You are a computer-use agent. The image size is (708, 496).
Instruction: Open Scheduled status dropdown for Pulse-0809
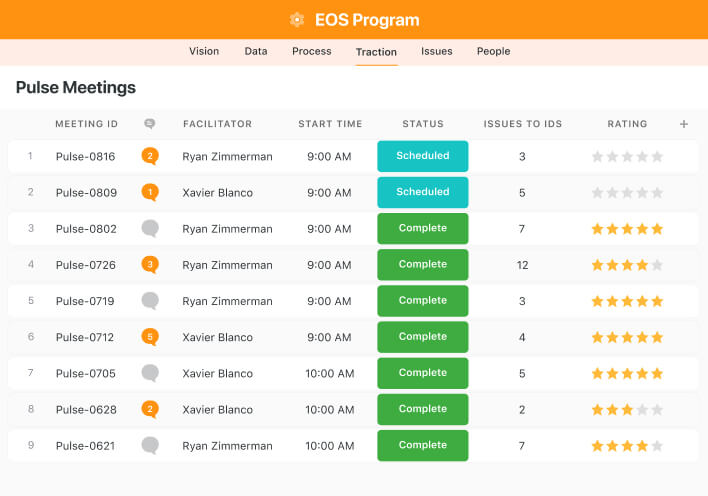(423, 192)
